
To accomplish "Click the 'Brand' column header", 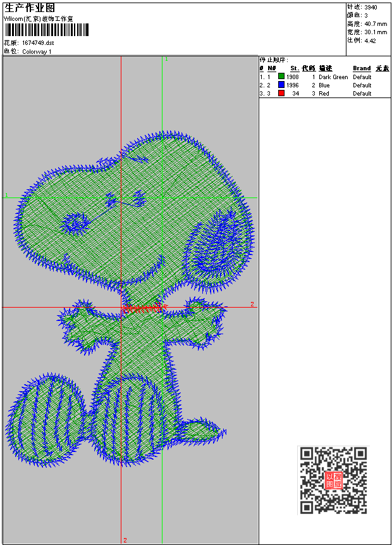I will coord(362,68).
